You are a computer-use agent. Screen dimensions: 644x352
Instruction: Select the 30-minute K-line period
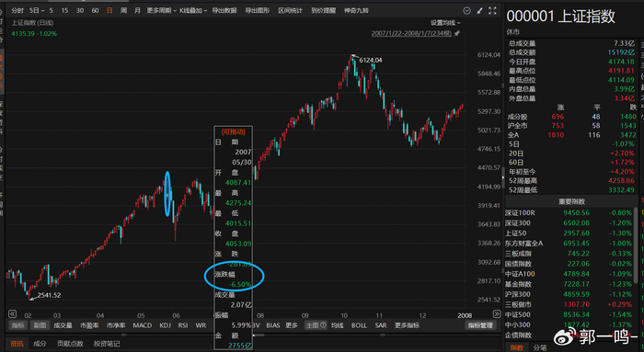(80, 11)
